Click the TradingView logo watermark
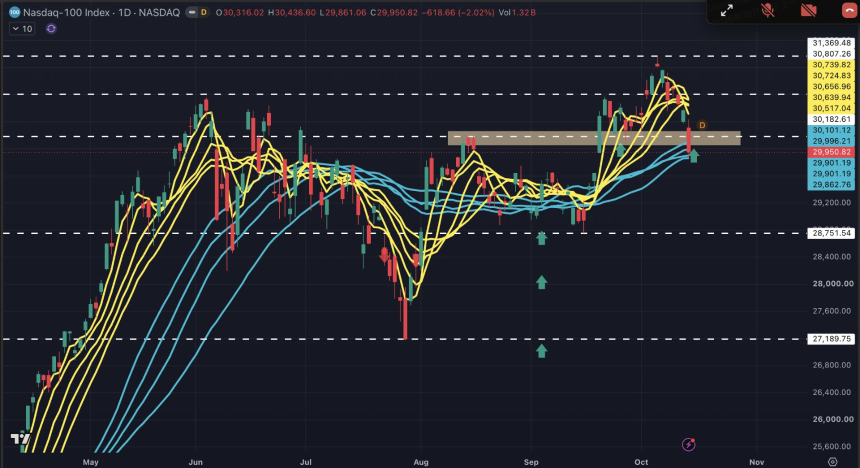 coord(20,439)
